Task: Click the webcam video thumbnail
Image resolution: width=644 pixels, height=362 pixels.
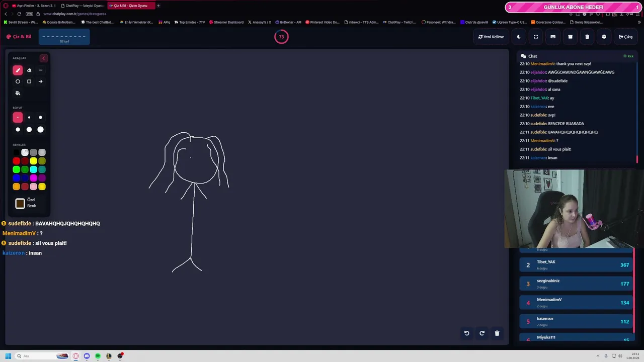Action: 574,209
